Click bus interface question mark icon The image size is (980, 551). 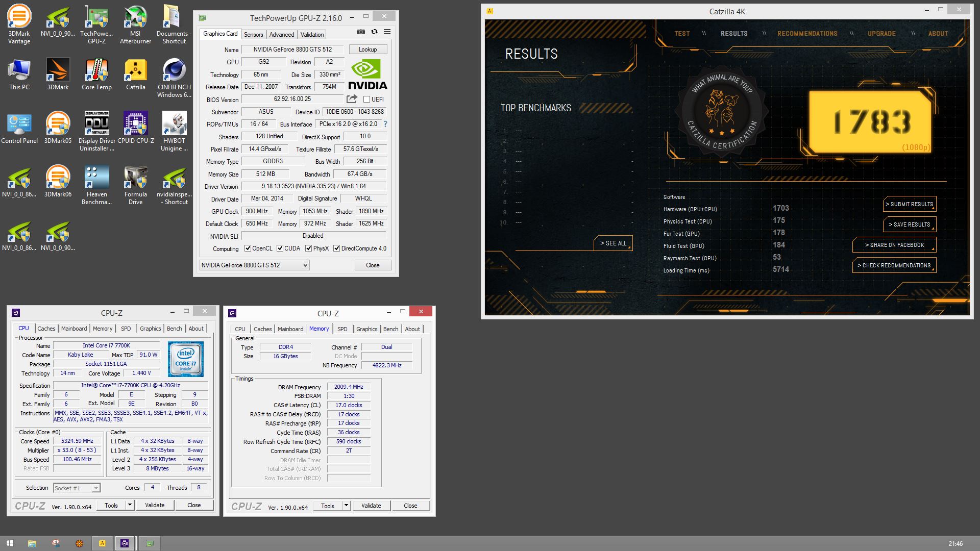(x=385, y=124)
